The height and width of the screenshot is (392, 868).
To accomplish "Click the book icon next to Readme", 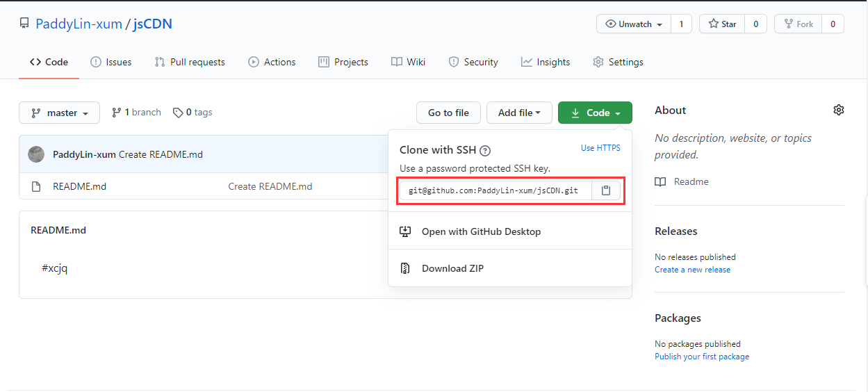I will click(x=660, y=181).
